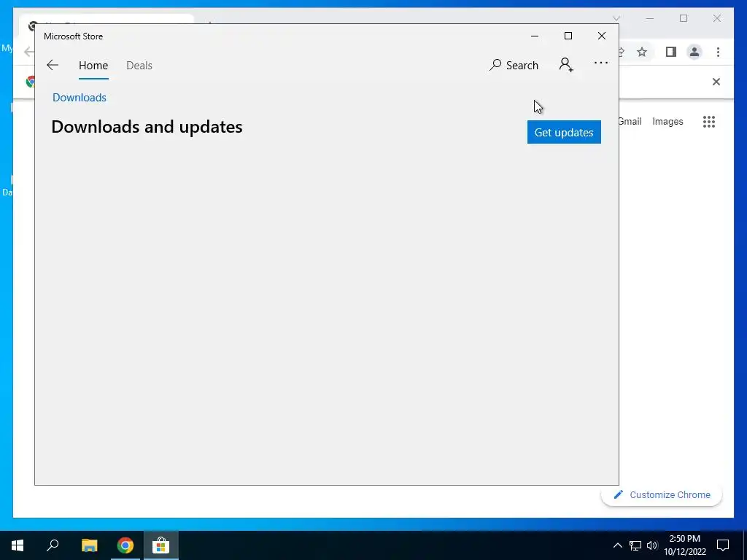Image resolution: width=747 pixels, height=560 pixels.
Task: Open Chrome three-dot menu
Action: coord(718,52)
